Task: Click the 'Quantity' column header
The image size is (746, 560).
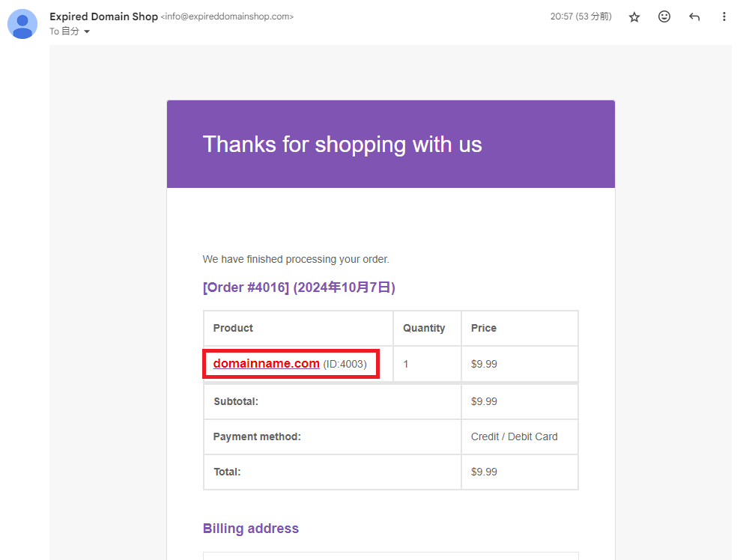Action: pyautogui.click(x=424, y=328)
